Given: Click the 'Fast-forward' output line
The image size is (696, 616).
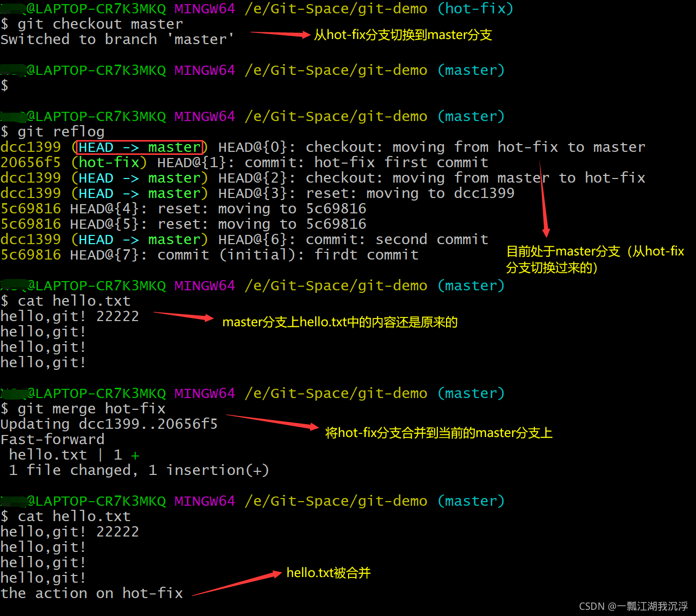Looking at the screenshot, I should click(x=52, y=440).
